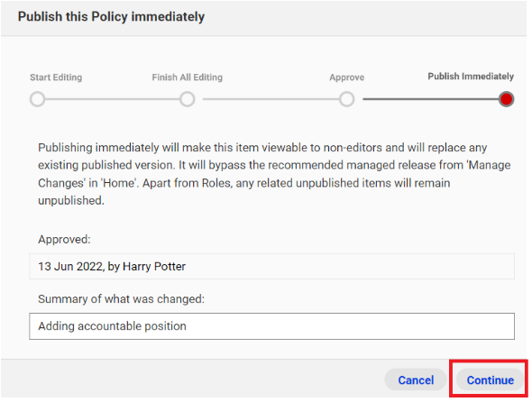Click progress line between Start Editing and Finish All Editing
Image resolution: width=532 pixels, height=402 pixels.
112,99
